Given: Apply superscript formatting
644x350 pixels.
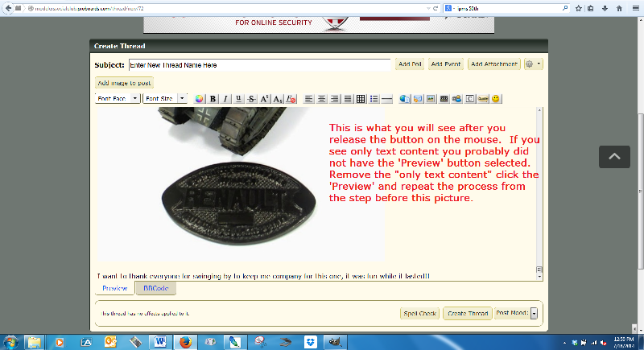Looking at the screenshot, I should coord(265,99).
